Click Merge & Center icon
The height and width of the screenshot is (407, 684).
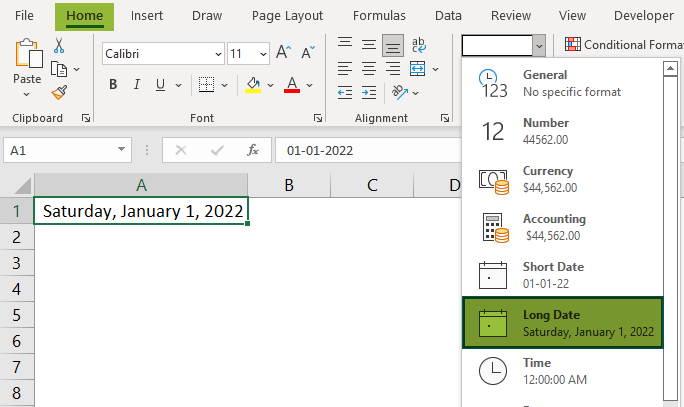pyautogui.click(x=417, y=68)
